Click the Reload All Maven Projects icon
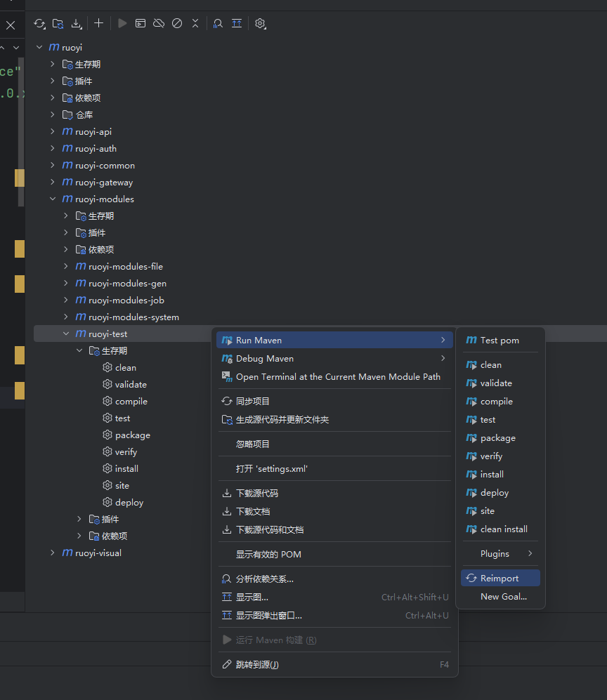607x700 pixels. coord(39,23)
